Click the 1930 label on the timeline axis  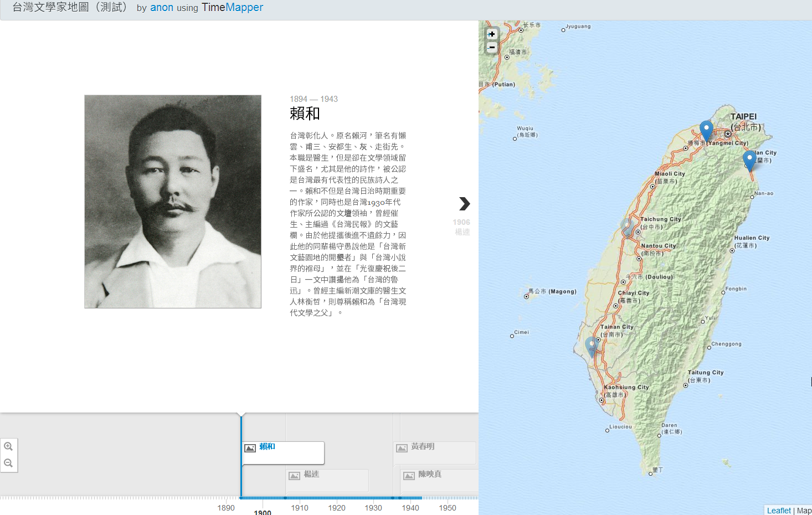373,508
